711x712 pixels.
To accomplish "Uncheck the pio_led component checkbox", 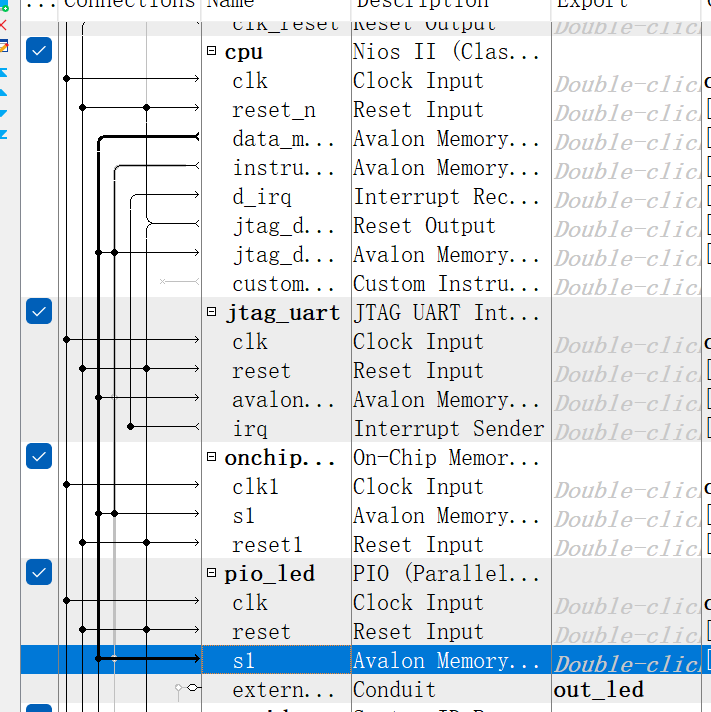I will tap(39, 572).
